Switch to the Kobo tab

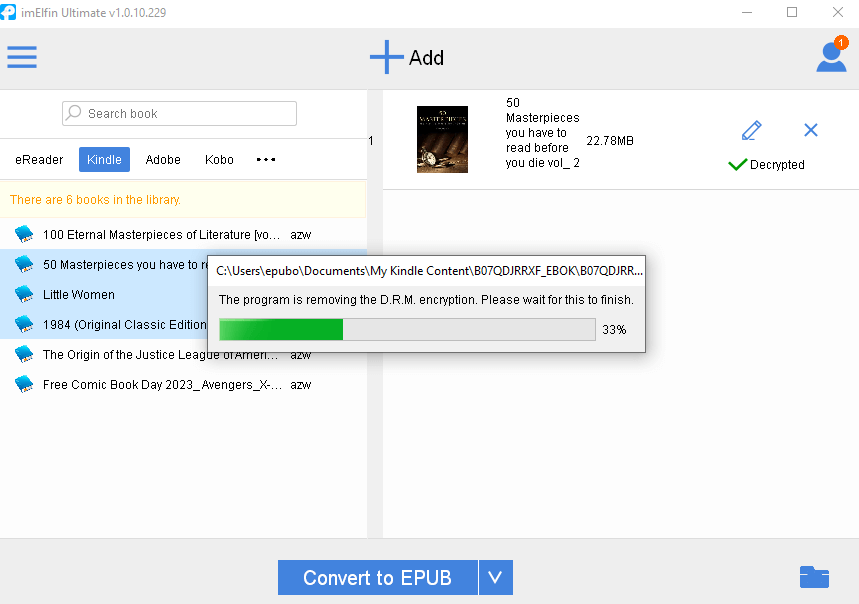coord(219,159)
